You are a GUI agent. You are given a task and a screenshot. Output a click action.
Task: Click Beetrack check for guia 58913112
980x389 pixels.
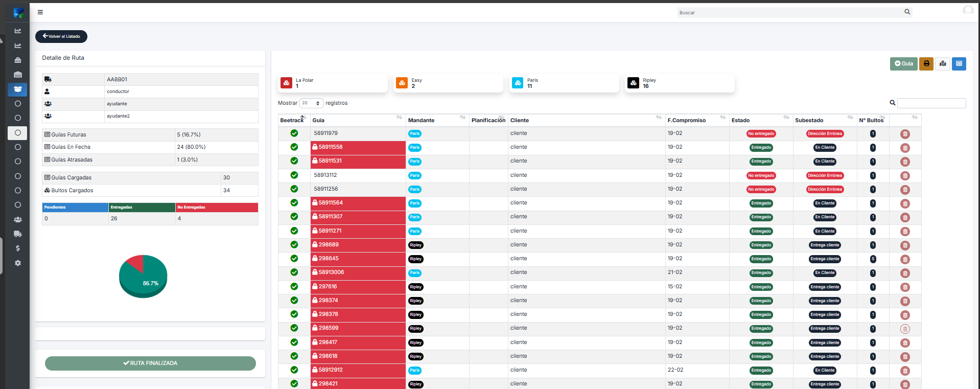tap(294, 175)
